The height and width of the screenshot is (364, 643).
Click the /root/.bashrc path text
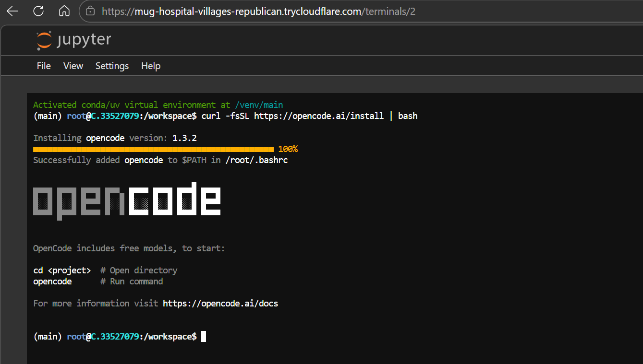tap(256, 160)
